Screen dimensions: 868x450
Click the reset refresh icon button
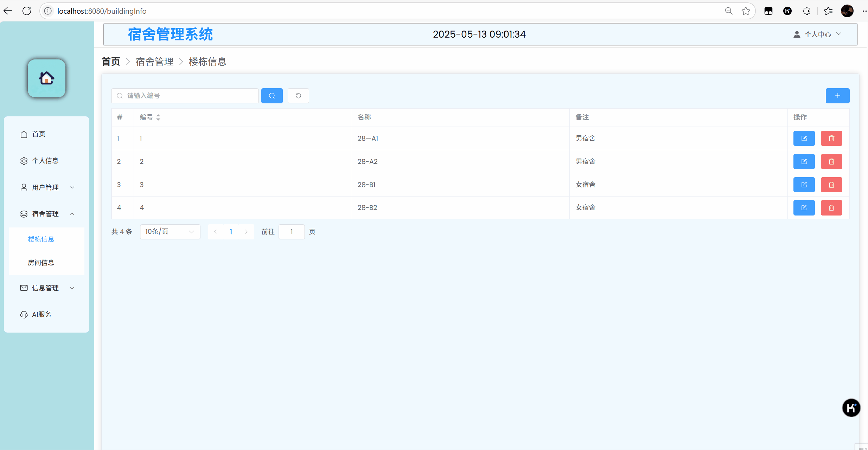[298, 96]
